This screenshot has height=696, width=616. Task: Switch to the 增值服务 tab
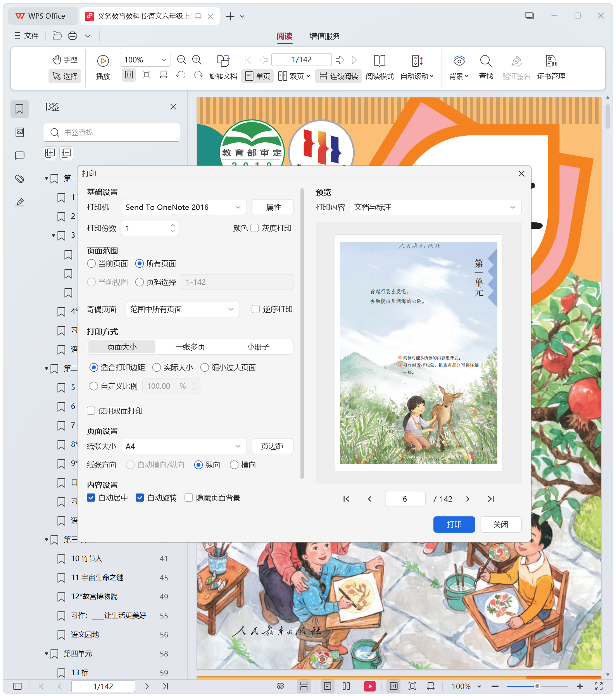pos(324,36)
